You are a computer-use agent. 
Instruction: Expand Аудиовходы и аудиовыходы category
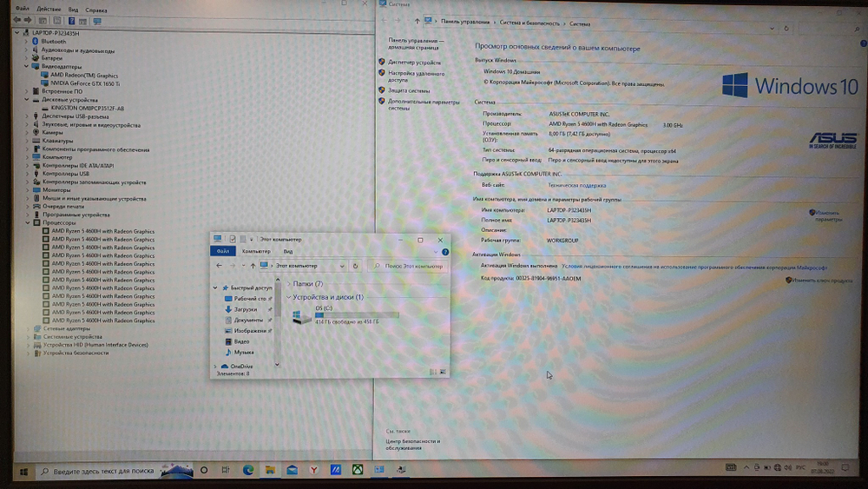click(x=25, y=50)
